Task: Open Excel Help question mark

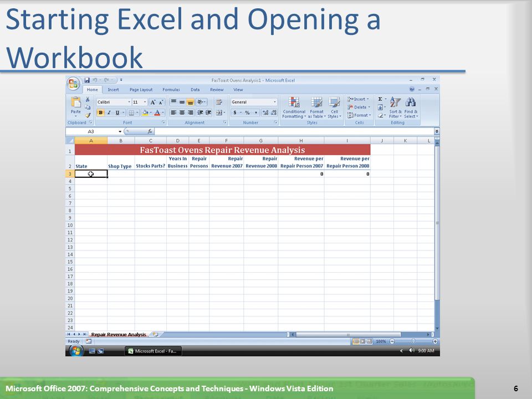Action: (x=412, y=89)
